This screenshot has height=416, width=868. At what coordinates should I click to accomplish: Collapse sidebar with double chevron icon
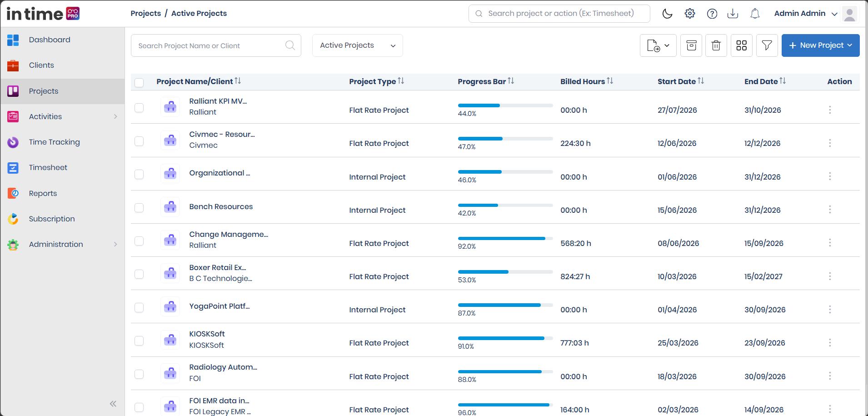113,404
